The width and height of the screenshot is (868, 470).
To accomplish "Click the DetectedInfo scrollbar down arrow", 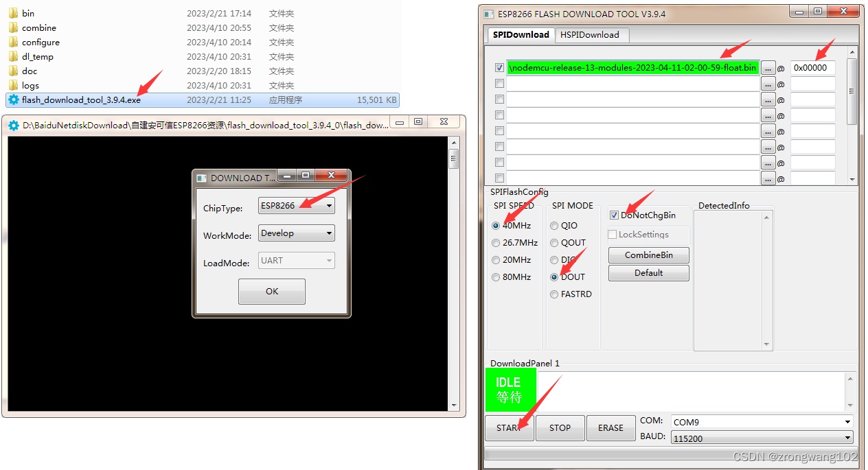I will pos(767,344).
